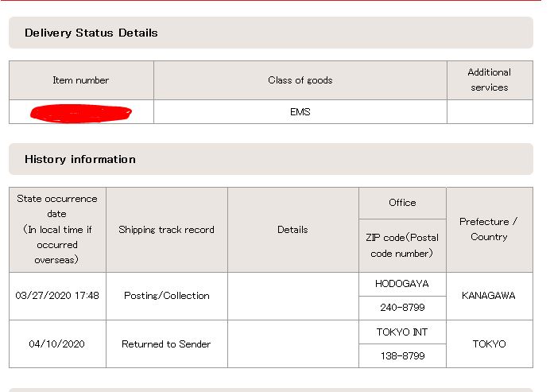Click the Prefecture / Country header
This screenshot has height=392, width=550.
coord(490,230)
